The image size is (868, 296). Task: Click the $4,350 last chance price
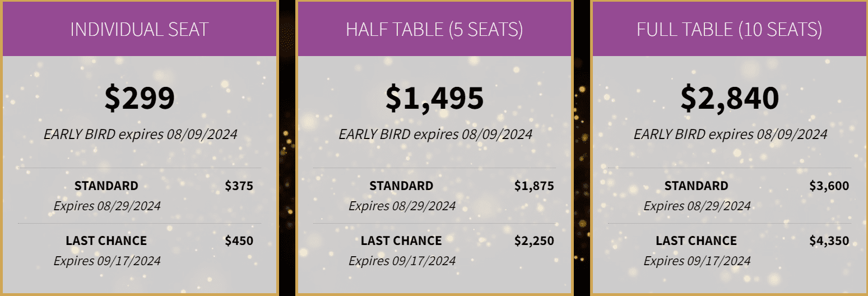(x=829, y=240)
